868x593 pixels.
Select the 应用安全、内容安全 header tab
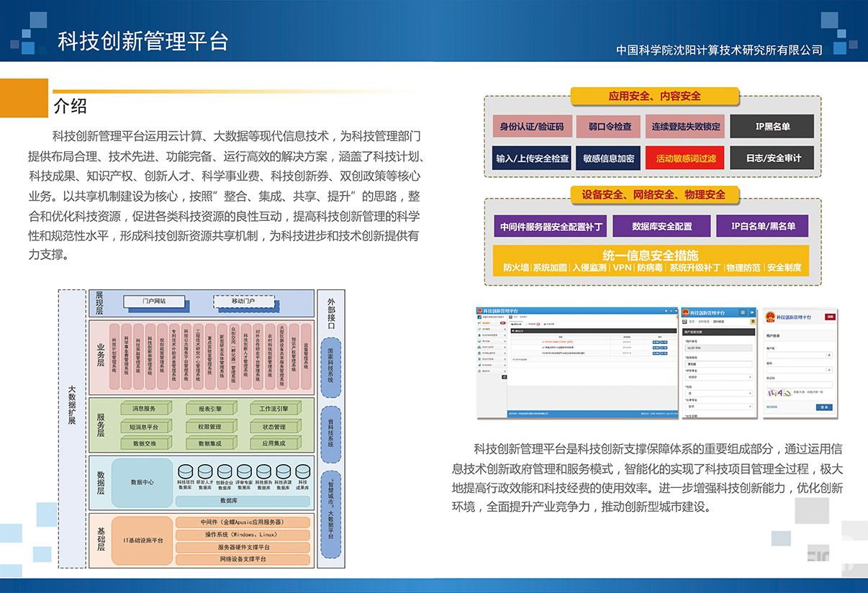click(x=654, y=96)
